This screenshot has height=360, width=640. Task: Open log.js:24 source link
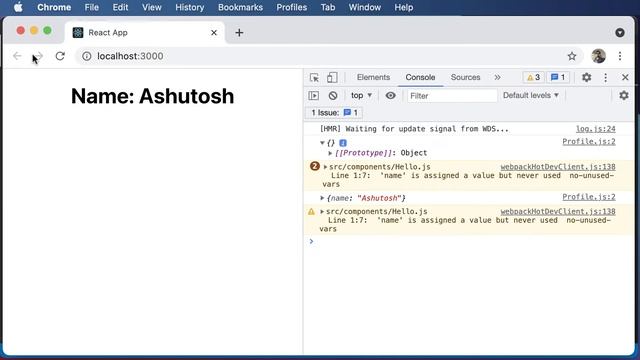click(x=596, y=129)
